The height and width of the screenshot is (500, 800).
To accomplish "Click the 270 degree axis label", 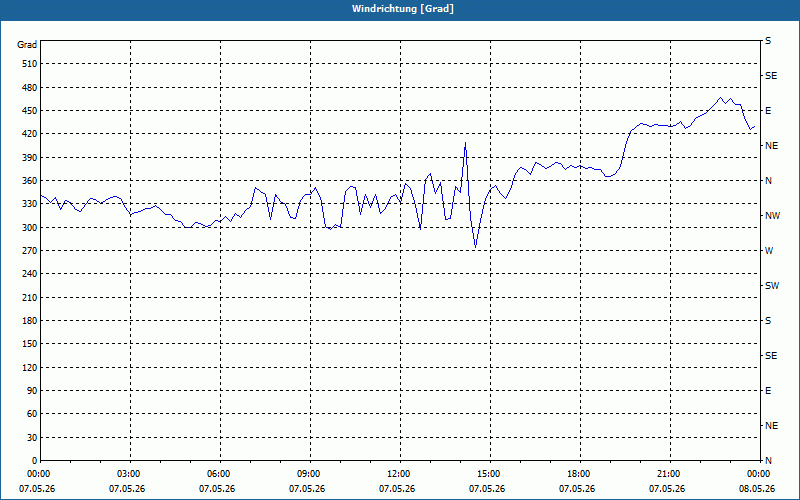I will (30, 251).
